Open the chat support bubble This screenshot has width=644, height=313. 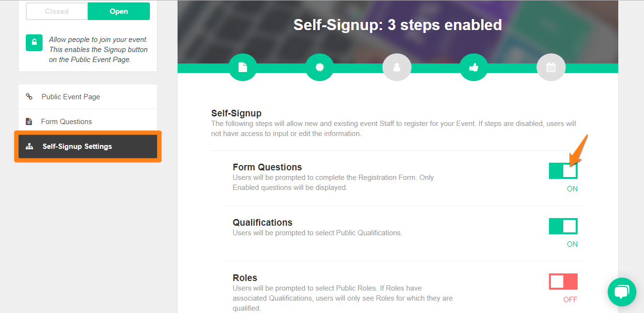coord(622,292)
